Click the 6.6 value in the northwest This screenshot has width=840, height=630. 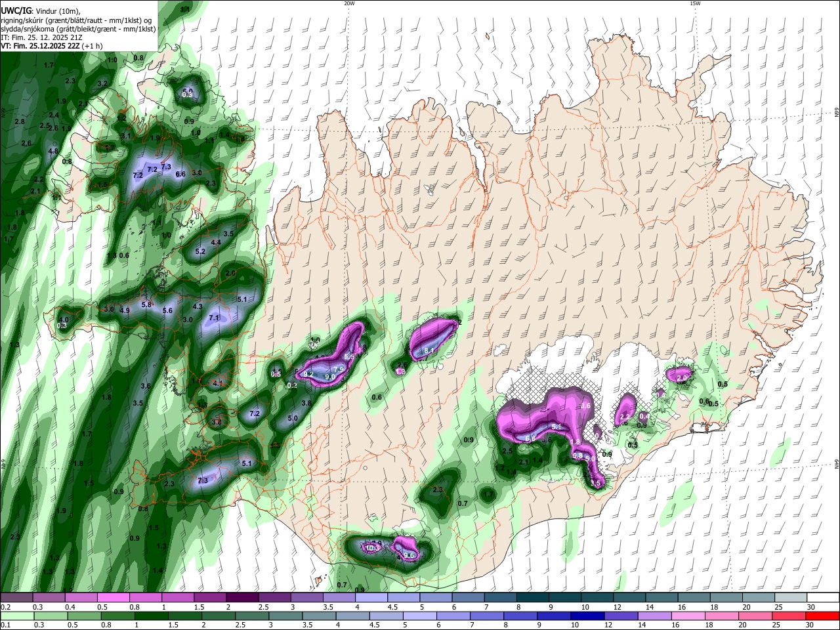(x=180, y=174)
